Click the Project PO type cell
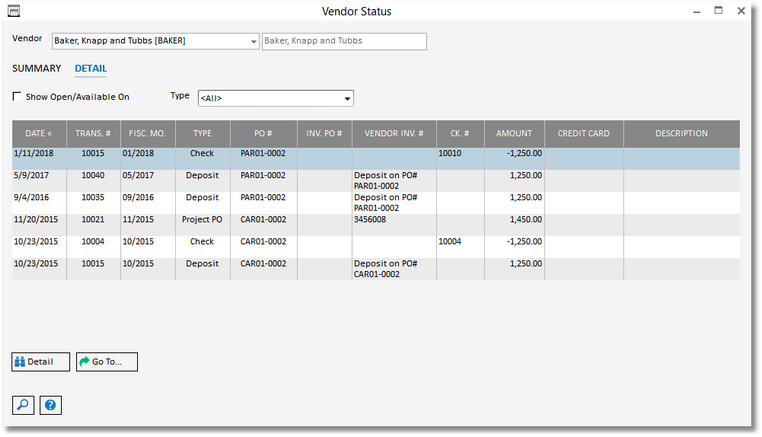Screen dimensions: 762x437 point(202,220)
